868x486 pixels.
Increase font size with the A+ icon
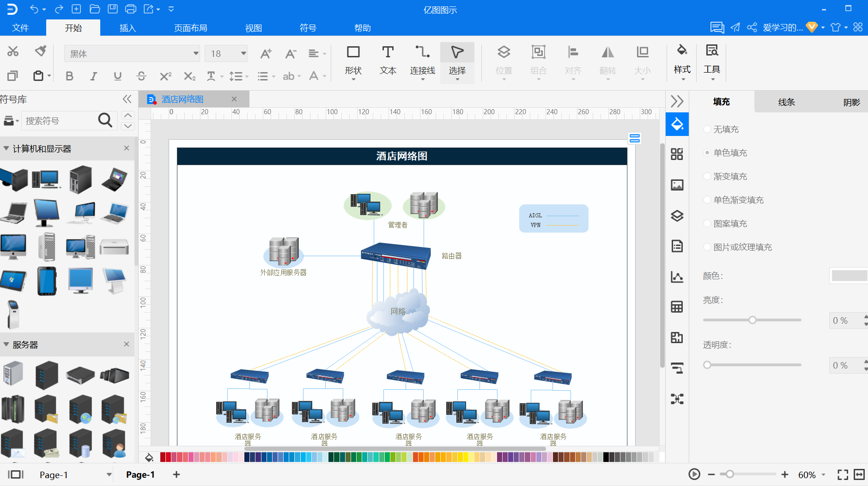pos(266,54)
